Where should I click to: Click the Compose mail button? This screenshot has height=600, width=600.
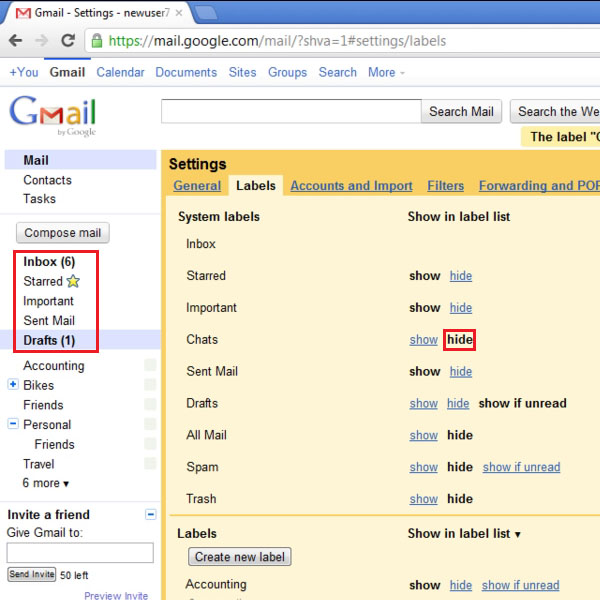[x=63, y=233]
